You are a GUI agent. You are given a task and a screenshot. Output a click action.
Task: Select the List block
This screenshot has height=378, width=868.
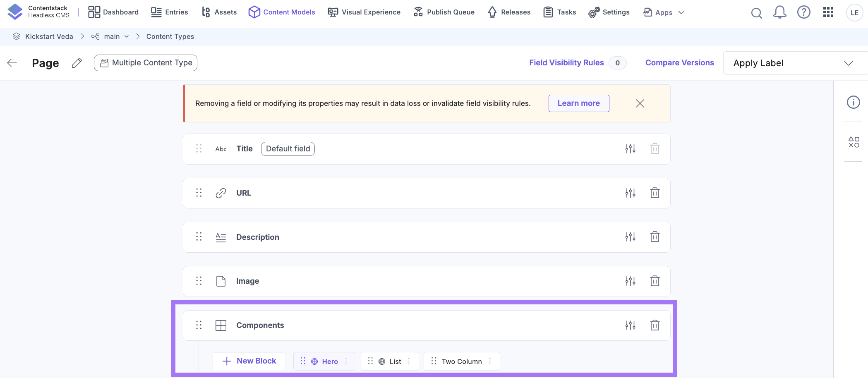tap(390, 361)
